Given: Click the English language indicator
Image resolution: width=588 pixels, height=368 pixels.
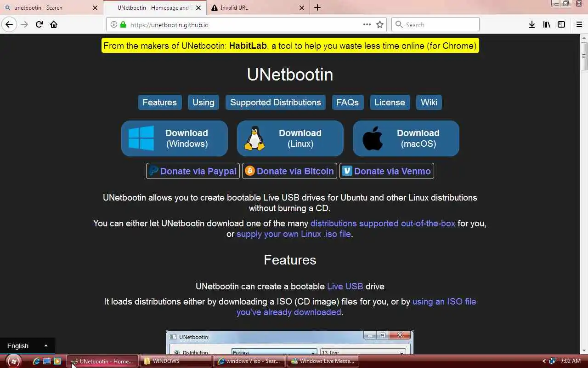Looking at the screenshot, I should point(18,345).
